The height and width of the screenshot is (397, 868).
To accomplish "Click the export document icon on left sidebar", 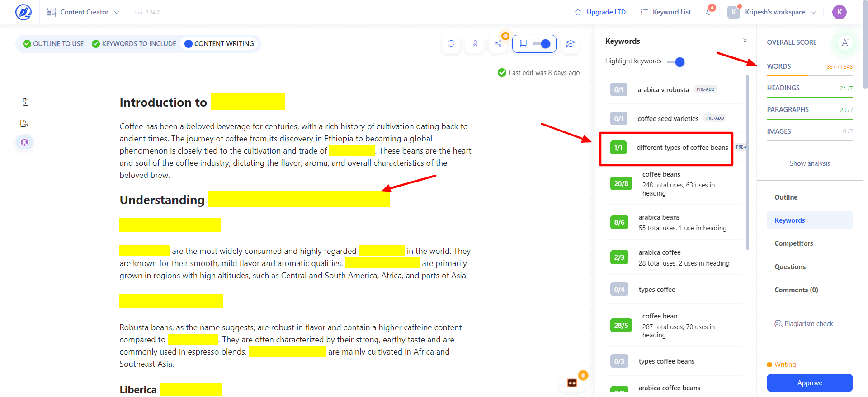I will click(25, 124).
